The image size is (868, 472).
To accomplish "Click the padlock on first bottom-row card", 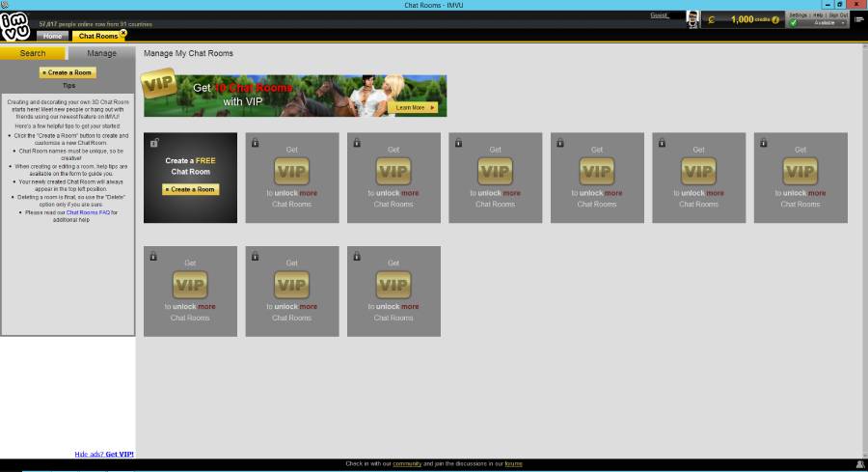I will 153,256.
